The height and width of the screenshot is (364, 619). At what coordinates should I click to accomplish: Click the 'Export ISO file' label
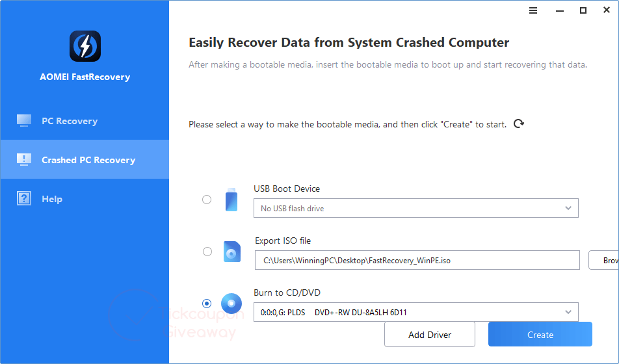pos(283,240)
